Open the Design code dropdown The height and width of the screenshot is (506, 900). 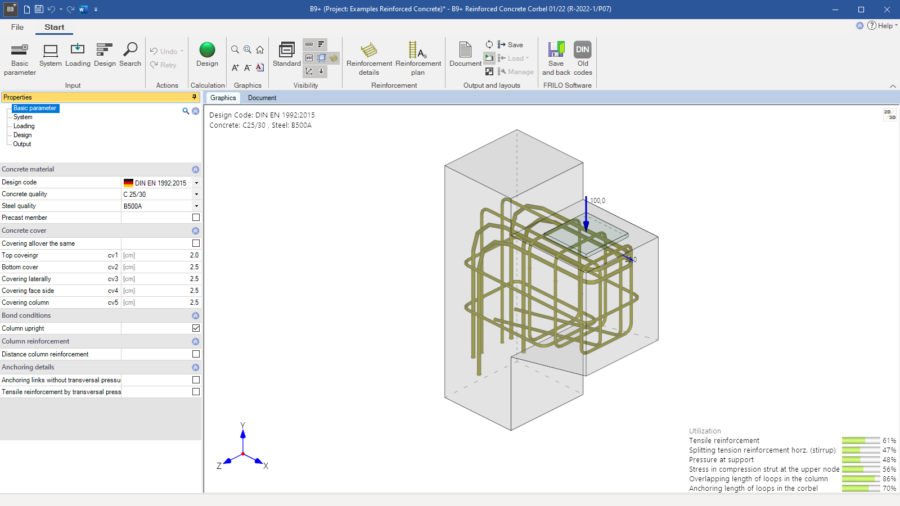pyautogui.click(x=196, y=183)
